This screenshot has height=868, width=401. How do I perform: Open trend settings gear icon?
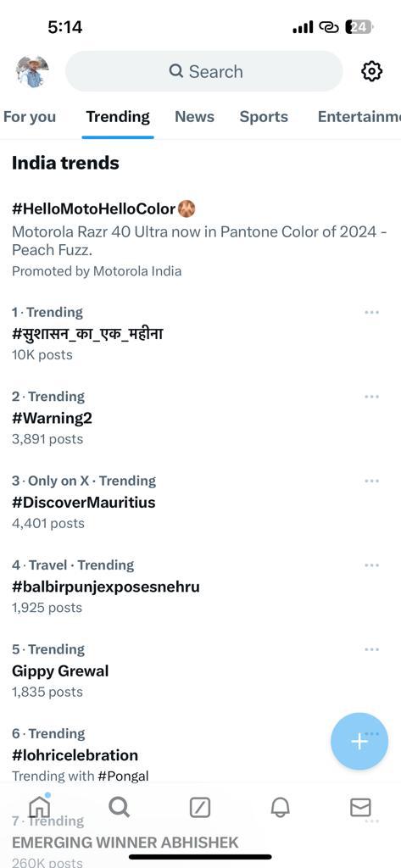coord(371,71)
